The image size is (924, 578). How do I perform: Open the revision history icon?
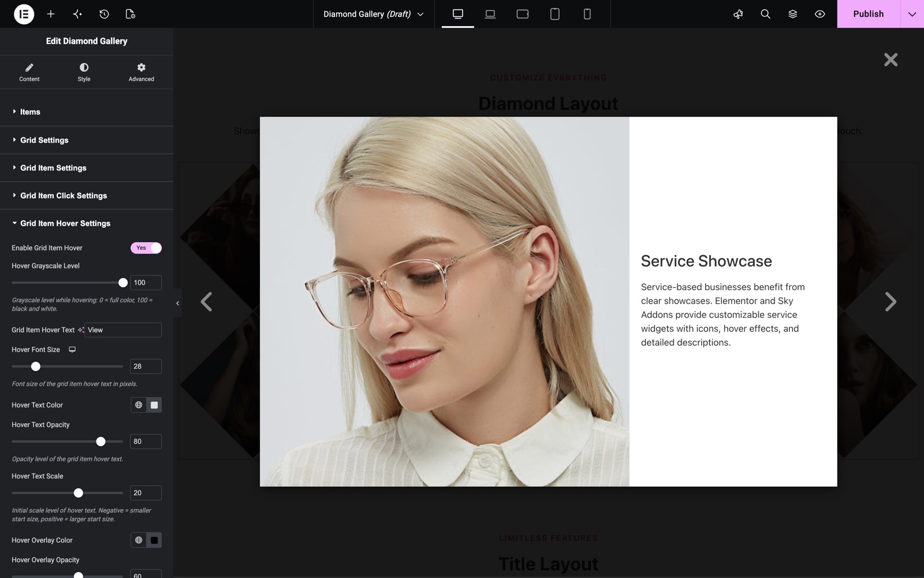click(x=104, y=14)
